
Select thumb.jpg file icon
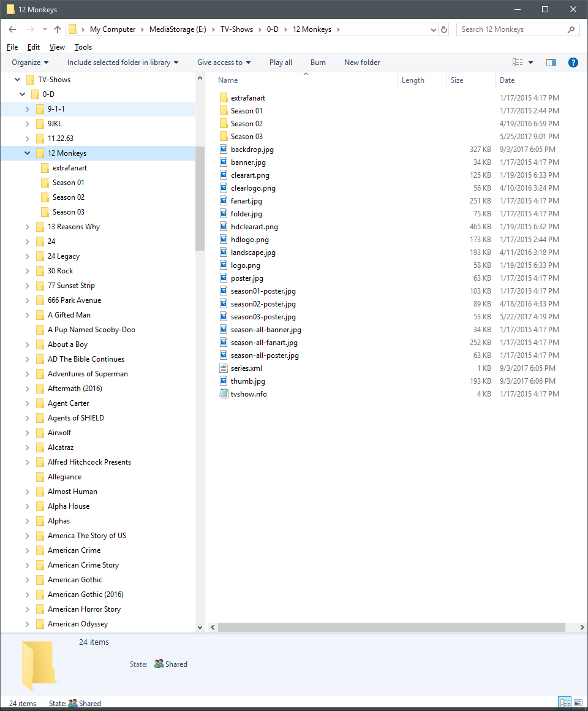click(x=224, y=381)
